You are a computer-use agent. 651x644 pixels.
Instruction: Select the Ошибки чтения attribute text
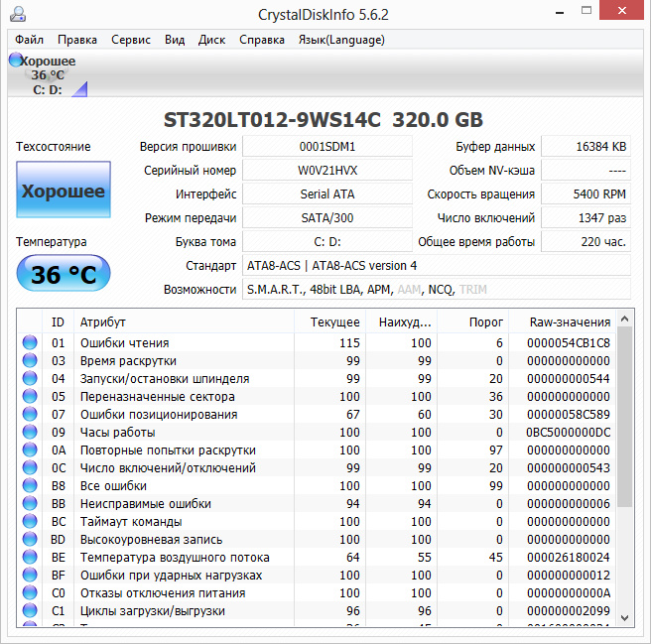click(x=125, y=343)
